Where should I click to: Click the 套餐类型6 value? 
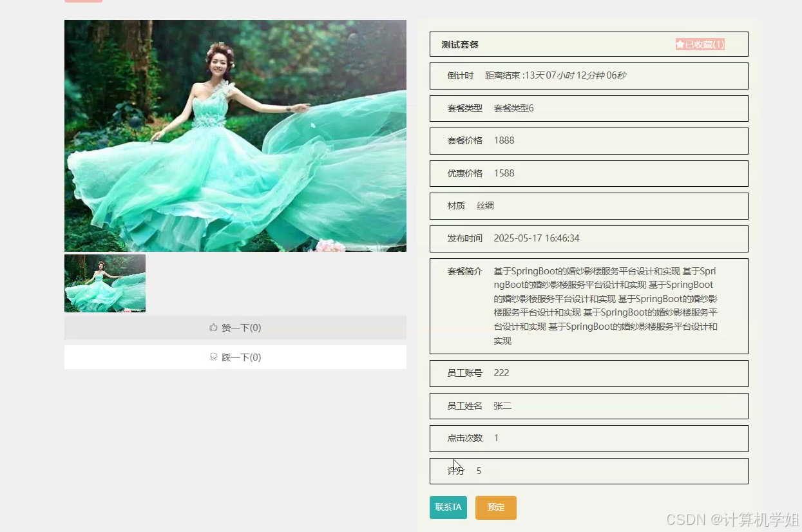pos(513,108)
